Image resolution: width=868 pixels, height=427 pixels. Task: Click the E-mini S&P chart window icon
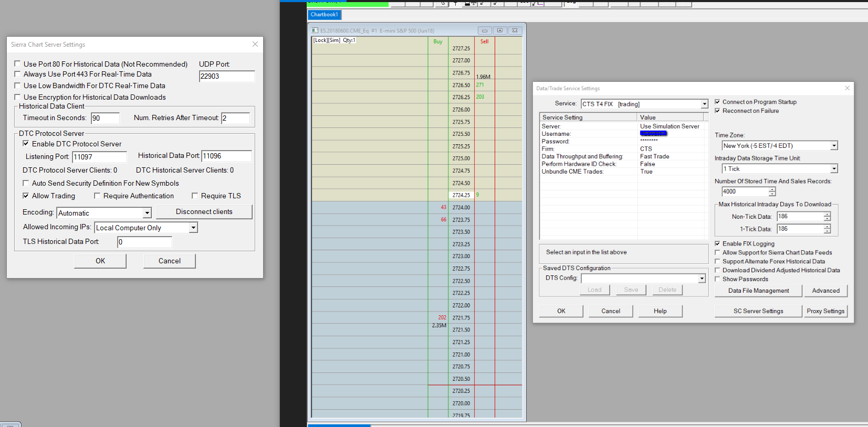[315, 30]
